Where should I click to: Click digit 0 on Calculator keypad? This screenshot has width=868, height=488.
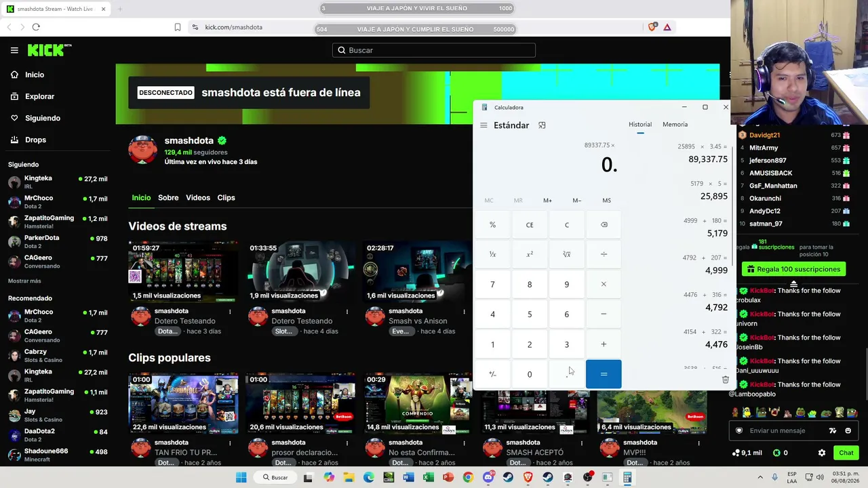click(530, 374)
